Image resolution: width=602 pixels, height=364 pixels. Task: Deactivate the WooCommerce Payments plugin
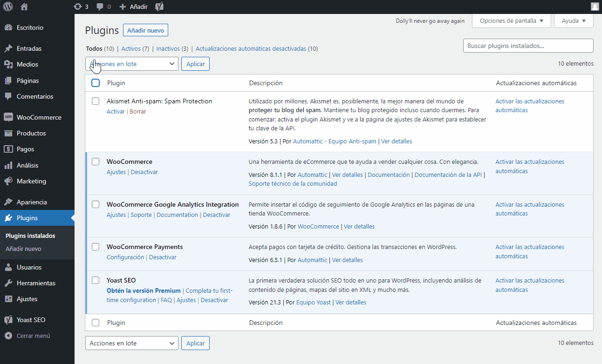(x=163, y=257)
